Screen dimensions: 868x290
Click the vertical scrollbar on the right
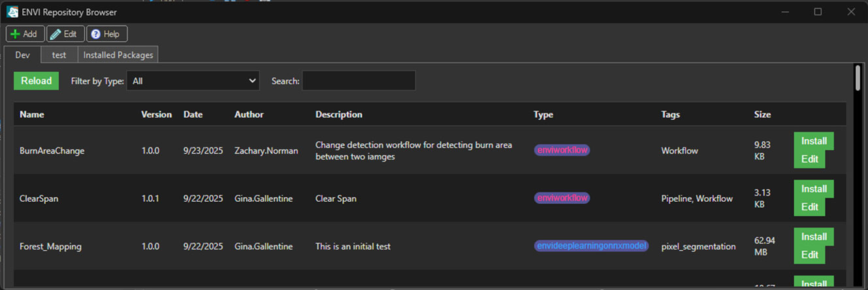pos(857,77)
